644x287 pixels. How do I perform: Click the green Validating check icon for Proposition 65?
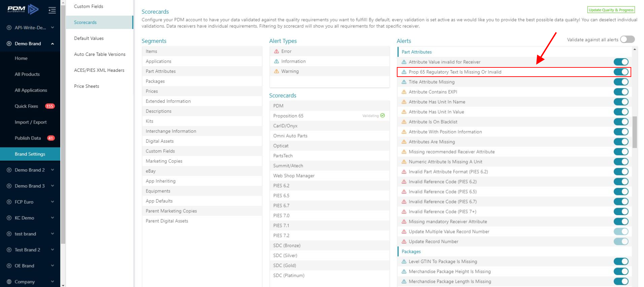coord(382,115)
